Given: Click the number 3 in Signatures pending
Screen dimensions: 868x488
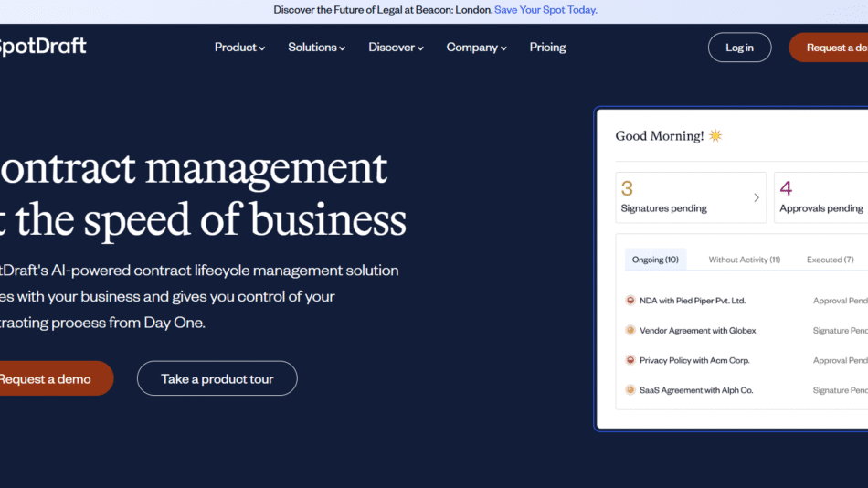Looking at the screenshot, I should pos(627,188).
